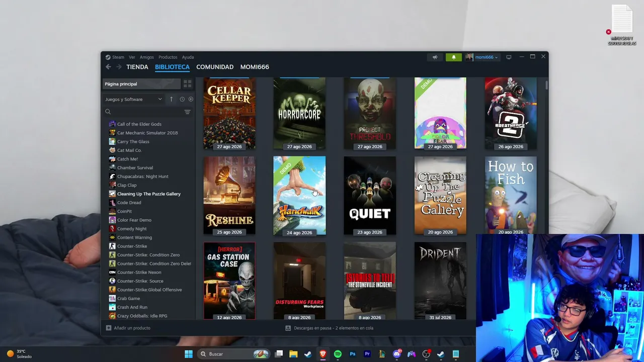
Task: Open the MOMI666 profile tab
Action: pos(255,67)
